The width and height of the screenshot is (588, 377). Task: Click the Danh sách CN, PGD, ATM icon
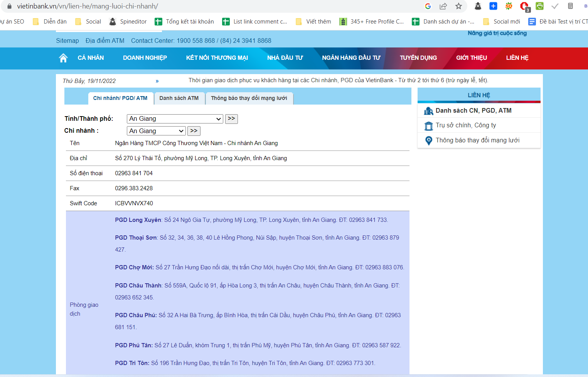428,111
